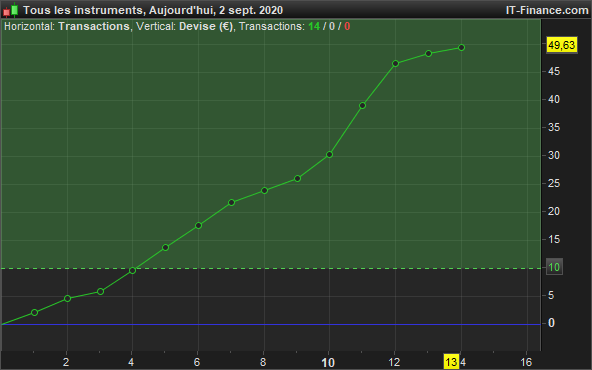
Task: Click the 2 label on the horizontal axis
Action: [x=66, y=362]
